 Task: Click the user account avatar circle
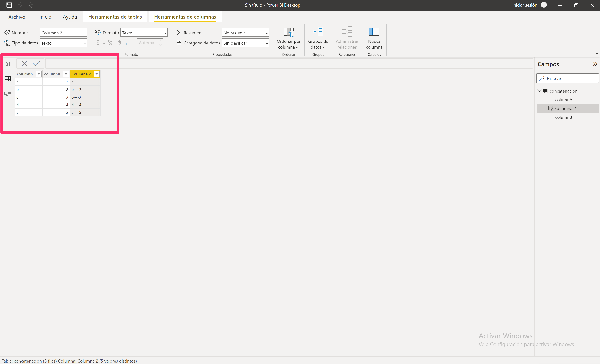pyautogui.click(x=544, y=5)
